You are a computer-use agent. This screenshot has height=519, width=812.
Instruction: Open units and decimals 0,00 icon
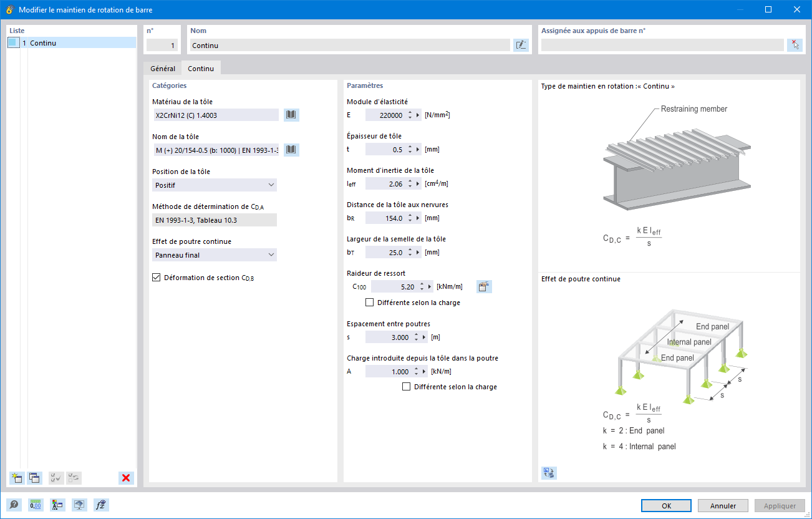pos(36,505)
